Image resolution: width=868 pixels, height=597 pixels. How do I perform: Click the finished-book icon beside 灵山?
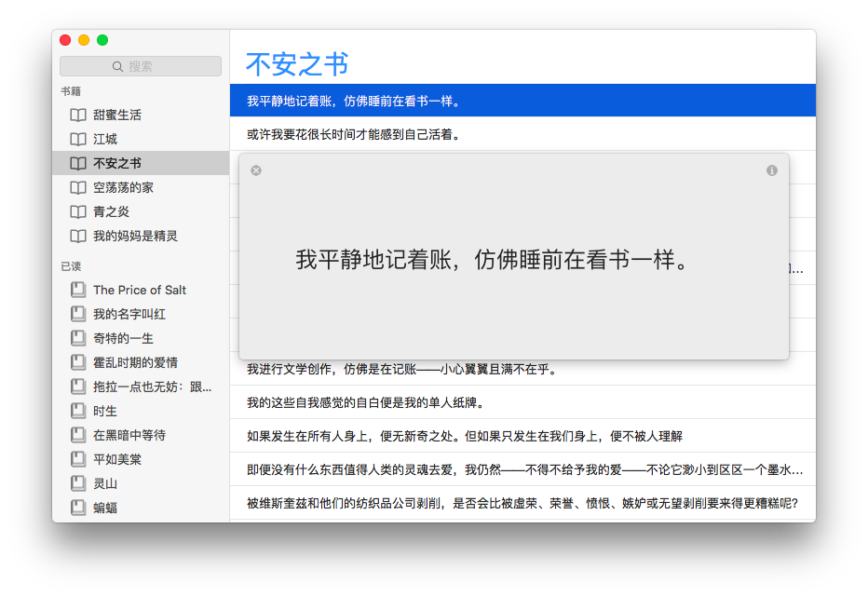tap(78, 483)
